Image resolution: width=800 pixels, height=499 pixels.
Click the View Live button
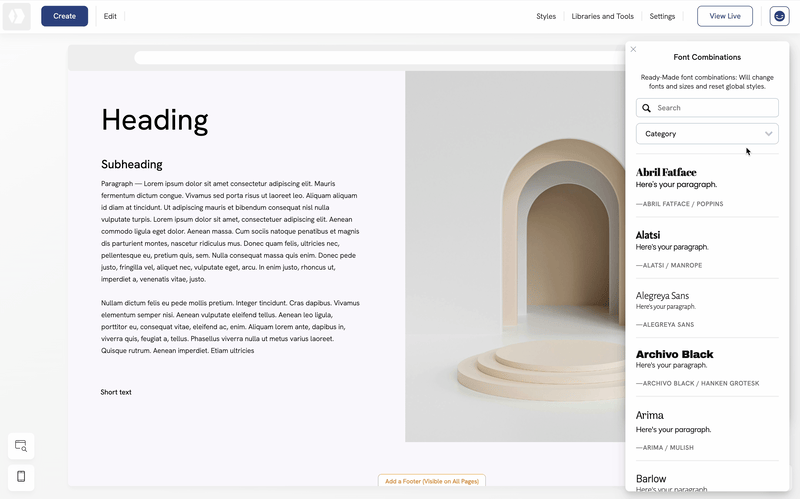725,16
